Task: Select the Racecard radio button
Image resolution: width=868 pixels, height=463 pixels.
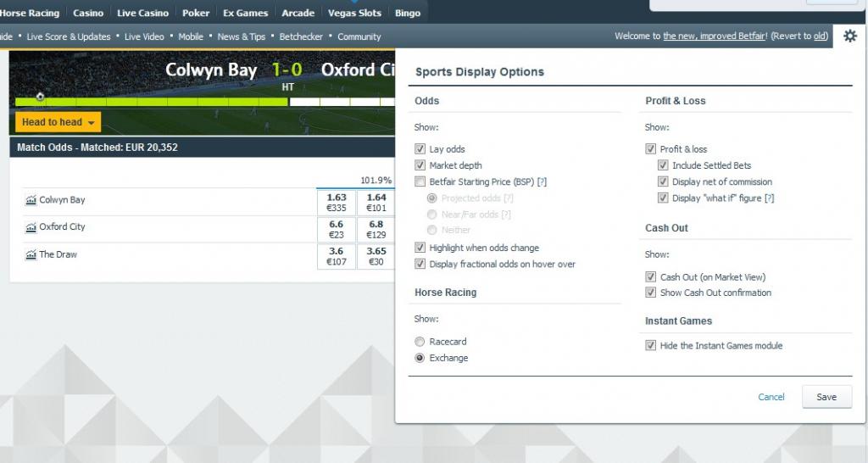Action: tap(420, 342)
